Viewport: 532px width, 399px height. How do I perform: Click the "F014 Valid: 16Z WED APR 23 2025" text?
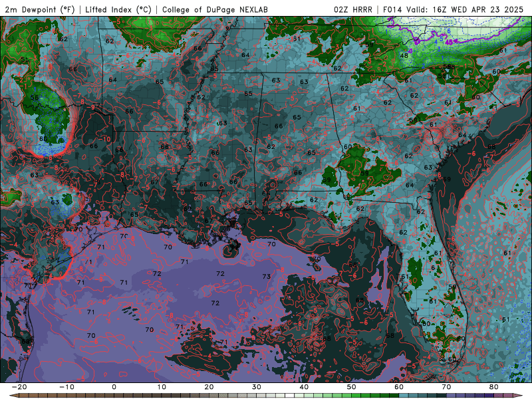[453, 9]
